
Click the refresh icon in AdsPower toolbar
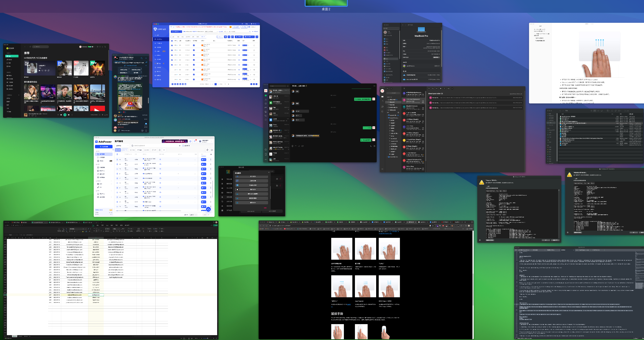212,150
